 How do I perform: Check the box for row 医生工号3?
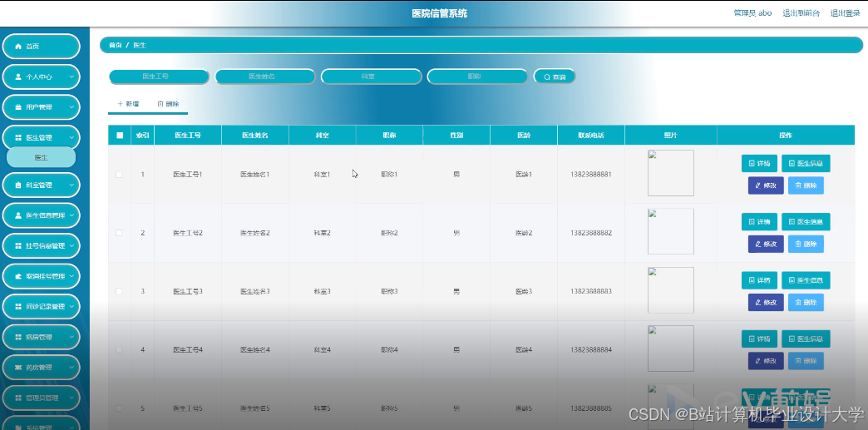[119, 291]
